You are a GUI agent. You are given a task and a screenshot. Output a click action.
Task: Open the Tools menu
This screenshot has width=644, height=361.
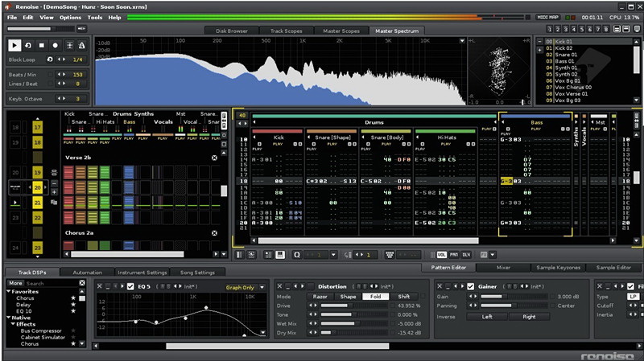click(95, 17)
